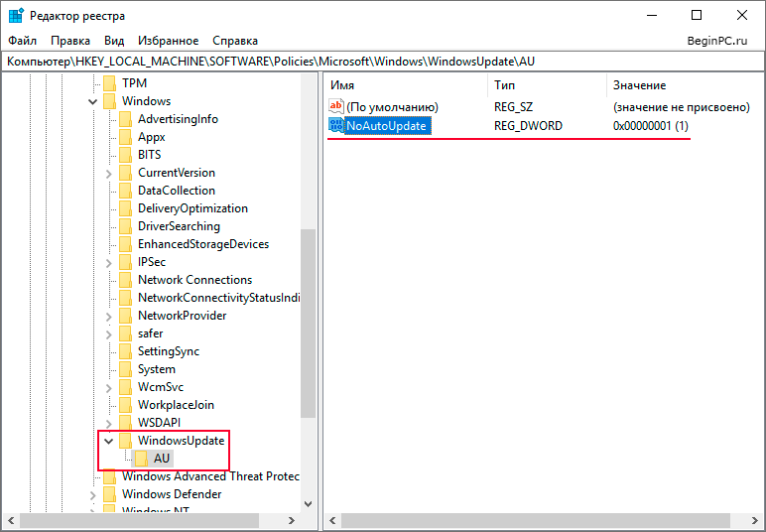Open the Избранное menu
Image resolution: width=766 pixels, height=532 pixels.
click(169, 41)
